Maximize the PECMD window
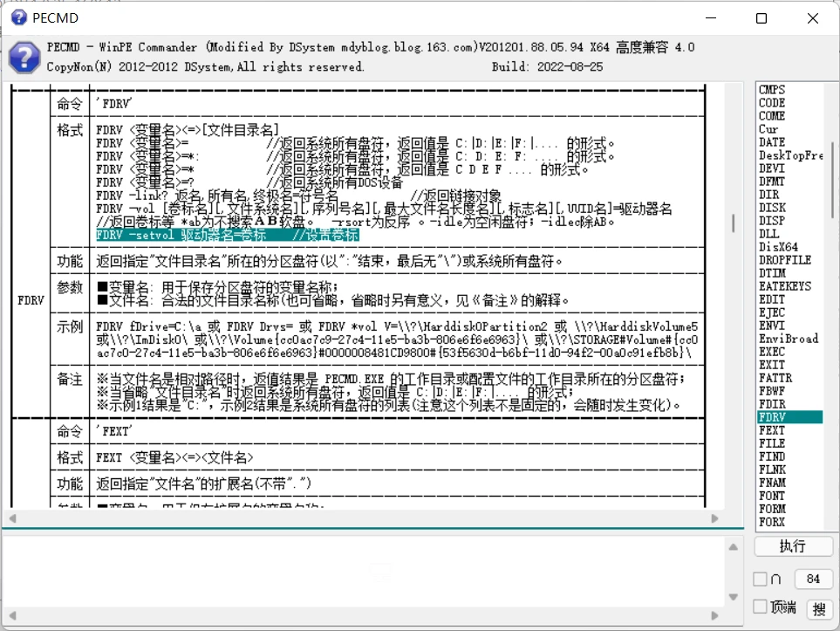This screenshot has width=840, height=631. tap(761, 18)
